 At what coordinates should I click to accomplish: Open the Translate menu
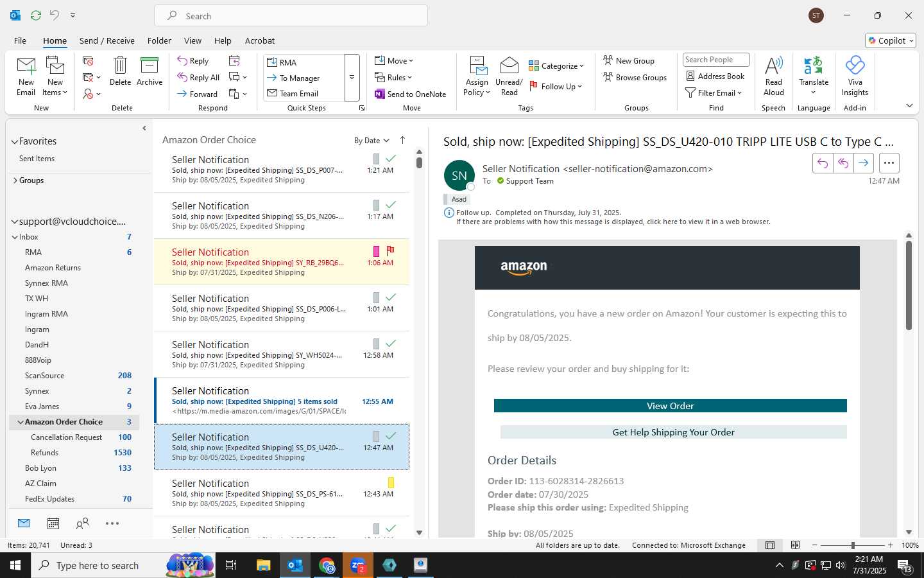814,76
